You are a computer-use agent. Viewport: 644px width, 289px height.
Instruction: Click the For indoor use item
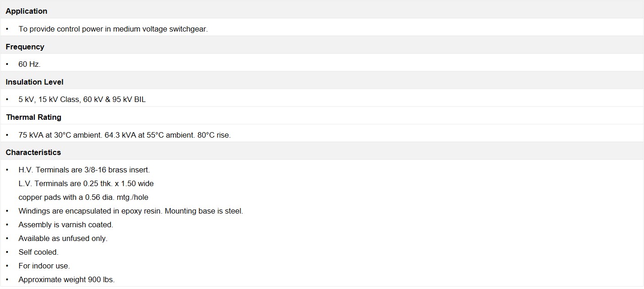click(44, 266)
